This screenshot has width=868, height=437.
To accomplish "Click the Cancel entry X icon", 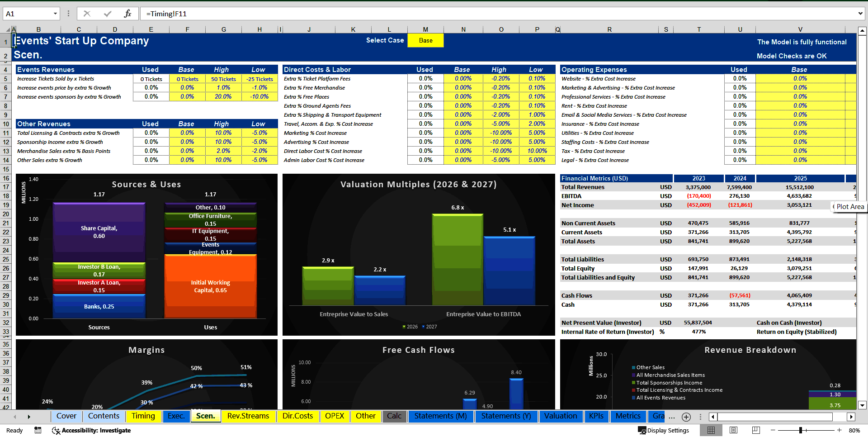I will pyautogui.click(x=87, y=14).
